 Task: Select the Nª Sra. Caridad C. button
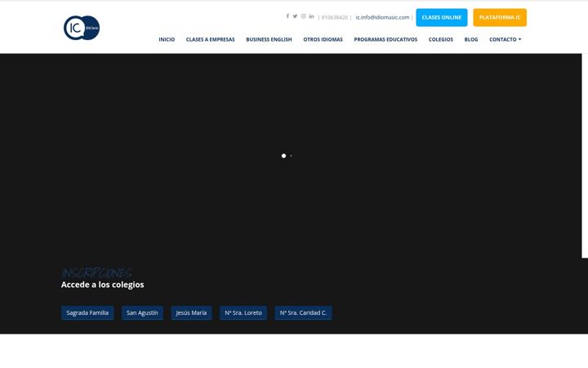click(x=303, y=312)
